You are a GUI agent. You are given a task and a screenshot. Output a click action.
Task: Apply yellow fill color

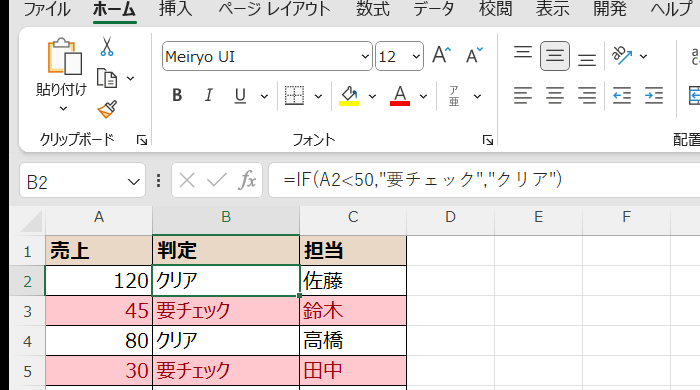[349, 95]
